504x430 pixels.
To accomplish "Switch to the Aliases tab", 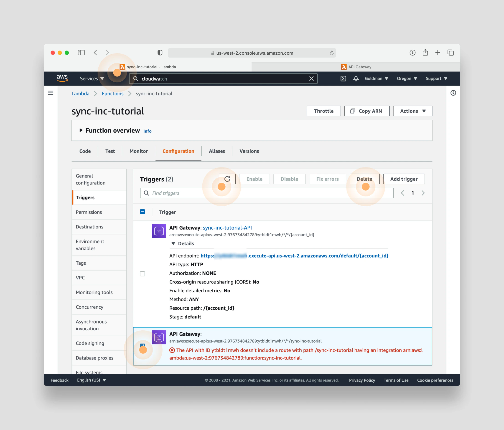I will 217,151.
